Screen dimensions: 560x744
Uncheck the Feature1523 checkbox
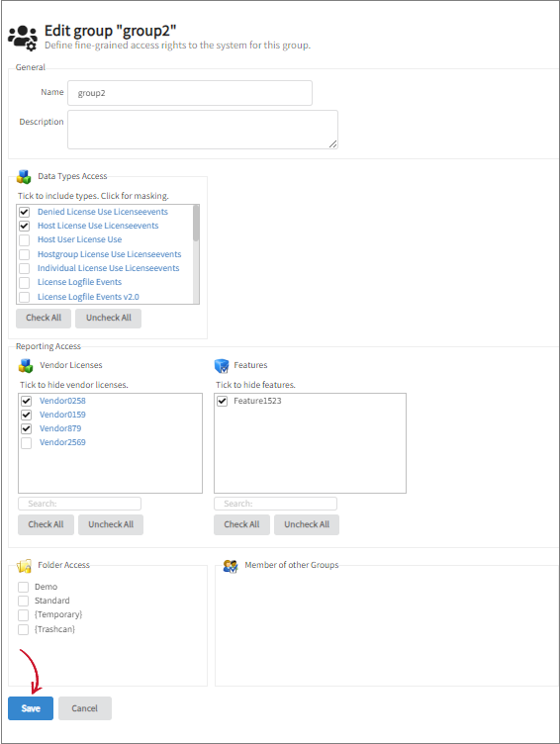pos(222,401)
